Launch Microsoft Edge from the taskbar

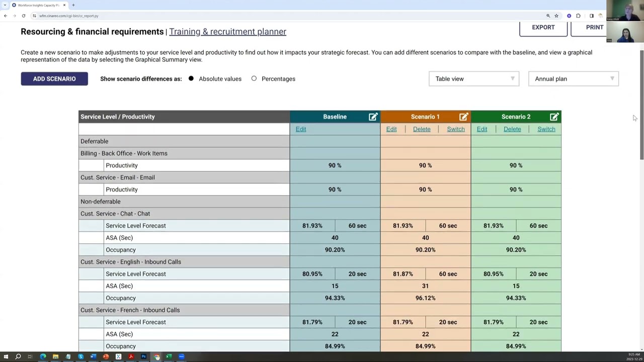(43, 357)
